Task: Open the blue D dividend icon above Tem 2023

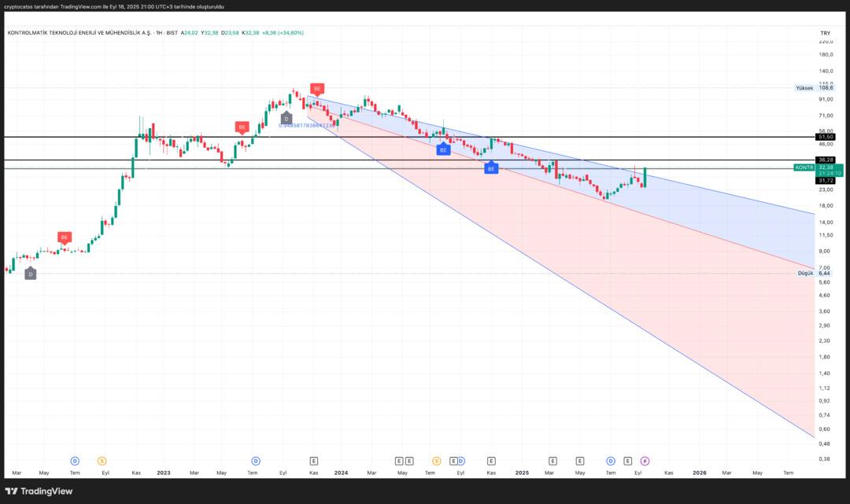Action: click(x=256, y=462)
